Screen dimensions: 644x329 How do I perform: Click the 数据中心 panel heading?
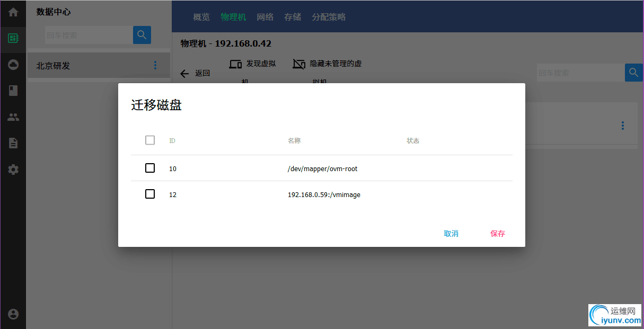coord(54,12)
